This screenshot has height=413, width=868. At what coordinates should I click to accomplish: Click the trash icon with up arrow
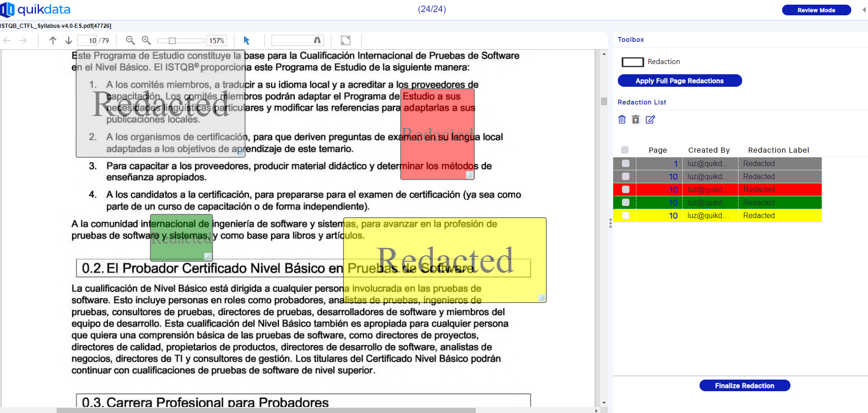pyautogui.click(x=636, y=119)
